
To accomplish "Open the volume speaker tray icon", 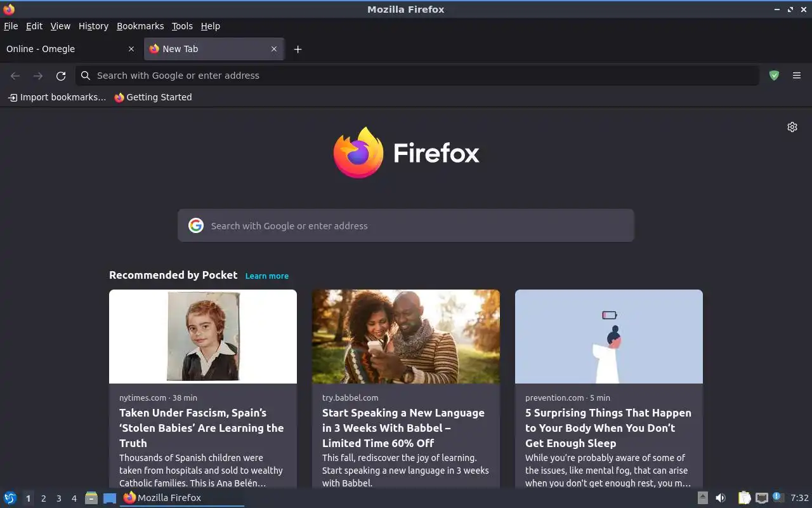I will coord(721,498).
